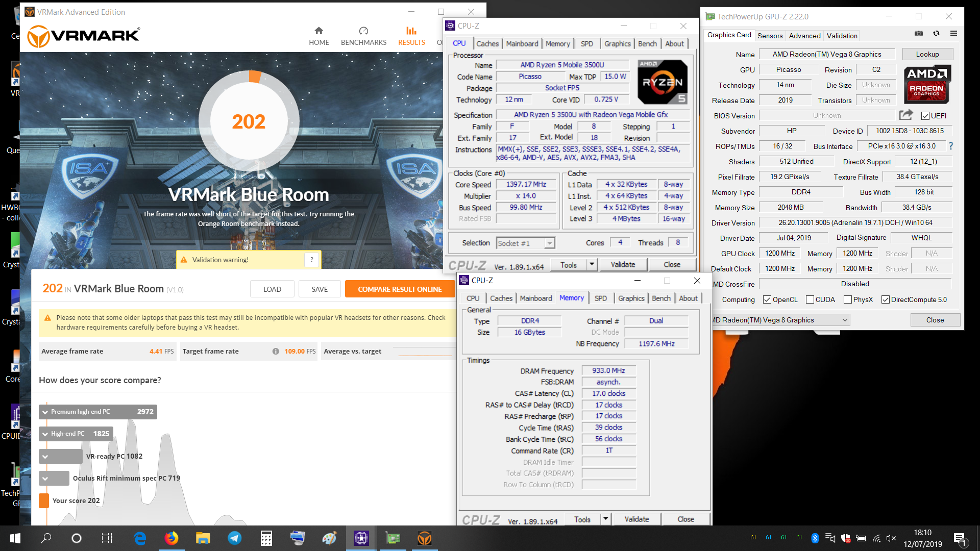
Task: Open Task View on taskbar
Action: click(107, 538)
